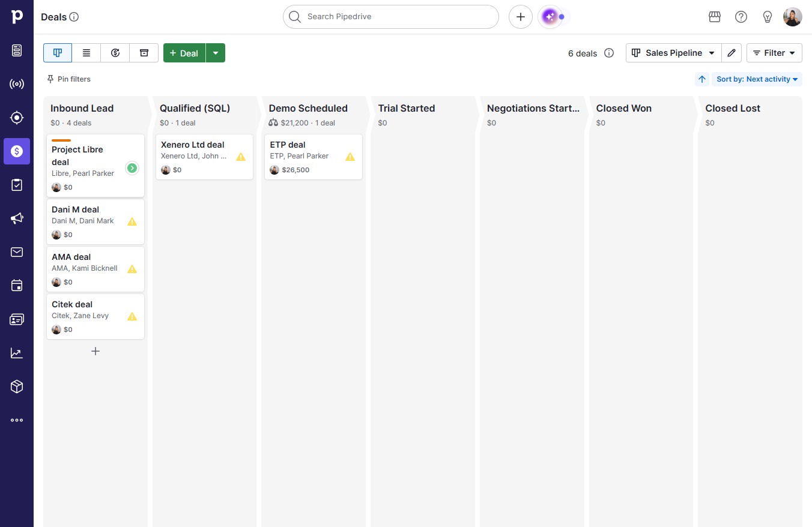812x527 pixels.
Task: Select the Deals dollar sidebar icon
Action: coord(17,151)
